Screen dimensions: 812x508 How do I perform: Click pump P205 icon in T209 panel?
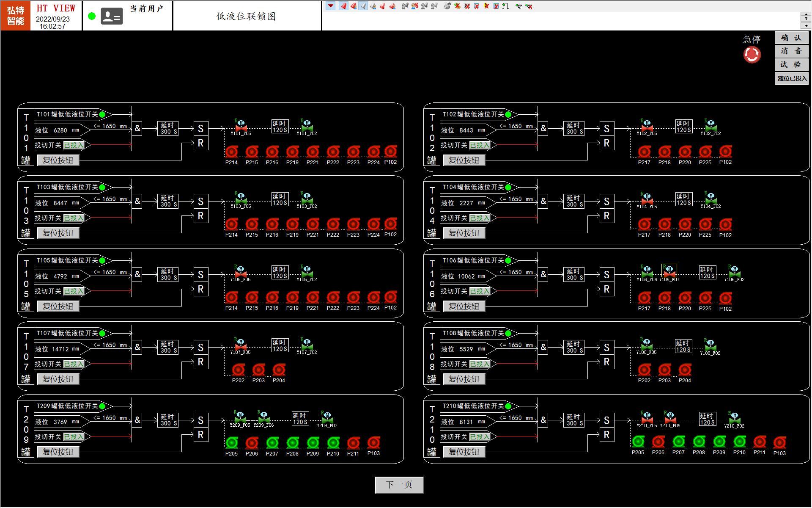(x=231, y=443)
